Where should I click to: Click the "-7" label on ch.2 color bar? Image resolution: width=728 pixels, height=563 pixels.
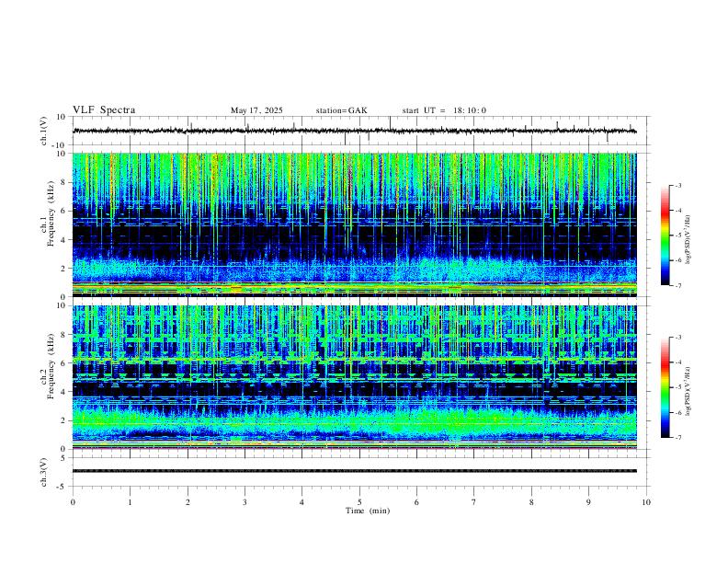click(x=678, y=438)
